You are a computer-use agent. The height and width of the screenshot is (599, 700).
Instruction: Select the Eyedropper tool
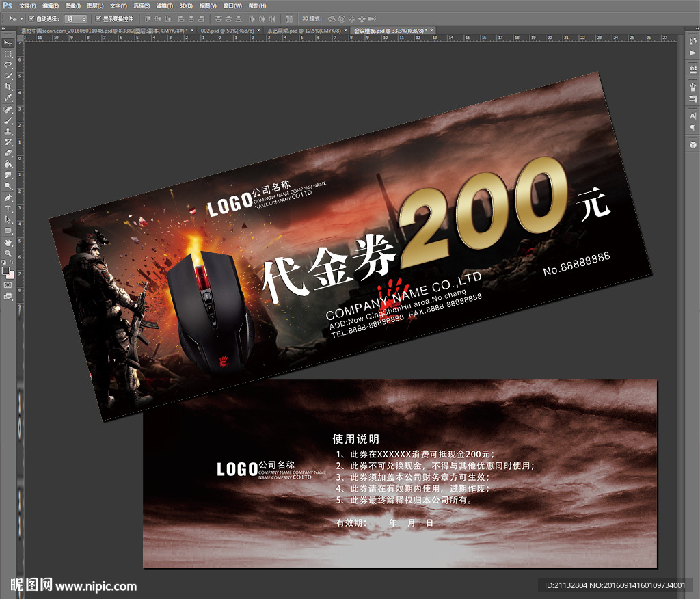(x=8, y=97)
